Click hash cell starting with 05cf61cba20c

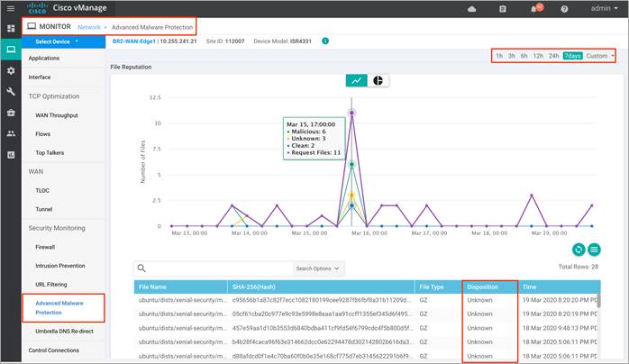(x=322, y=314)
